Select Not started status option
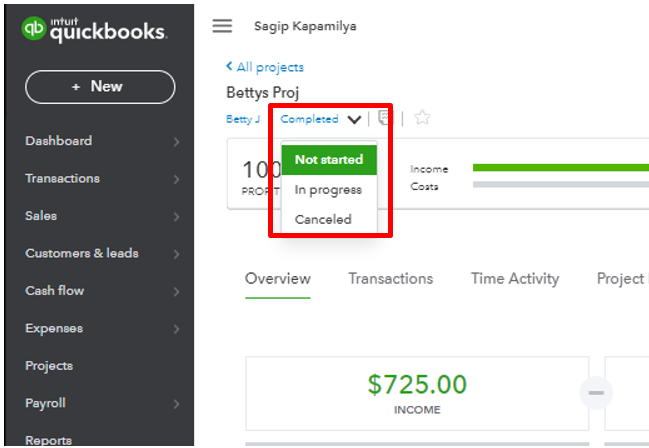The height and width of the screenshot is (448, 649). point(329,159)
